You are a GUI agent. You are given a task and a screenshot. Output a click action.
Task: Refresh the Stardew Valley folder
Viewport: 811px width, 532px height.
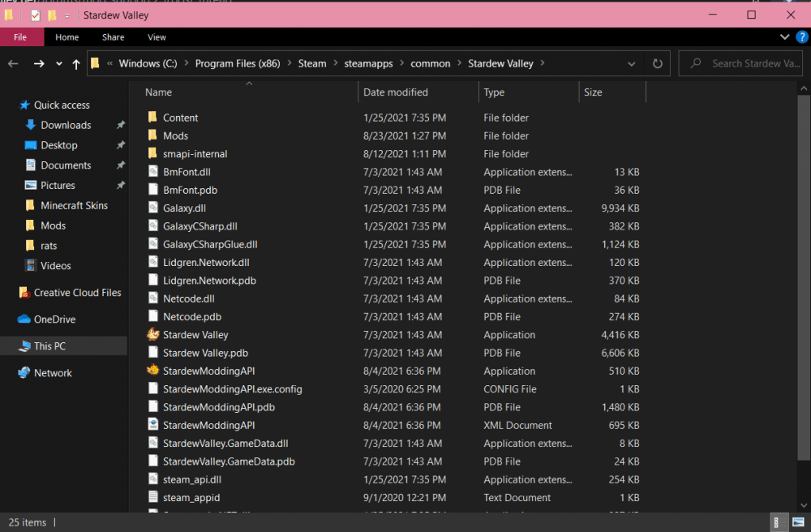(x=658, y=63)
